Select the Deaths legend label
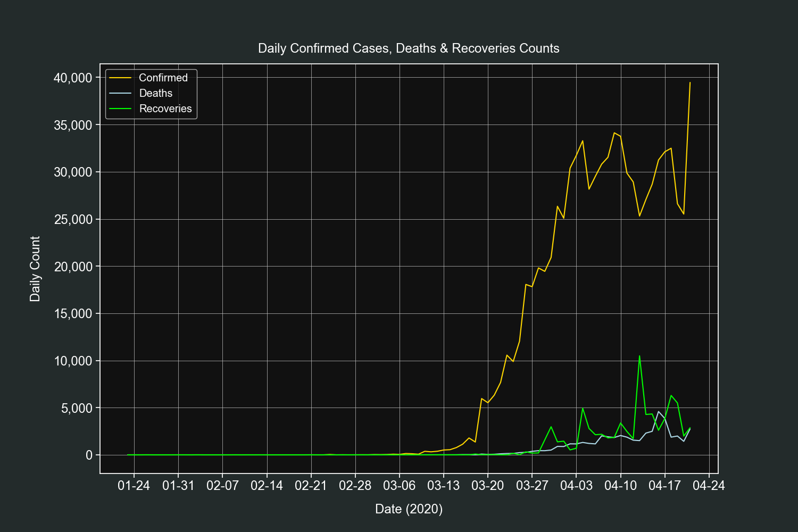This screenshot has width=798, height=532. 156,93
